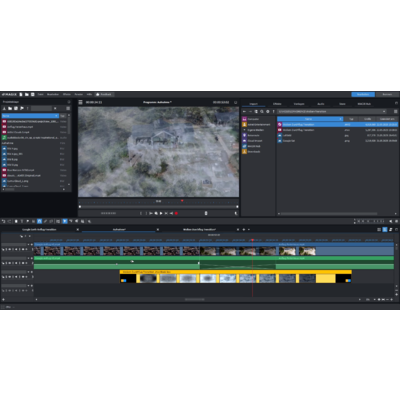This screenshot has height=400, width=400.
Task: Open the Datei menu in the menu bar
Action: coord(40,95)
